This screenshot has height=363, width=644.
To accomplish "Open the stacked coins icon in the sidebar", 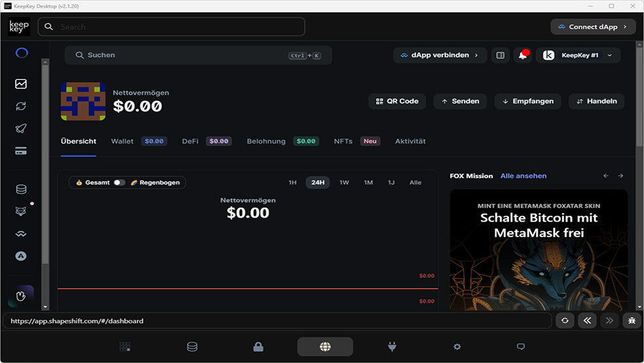I will [x=21, y=189].
